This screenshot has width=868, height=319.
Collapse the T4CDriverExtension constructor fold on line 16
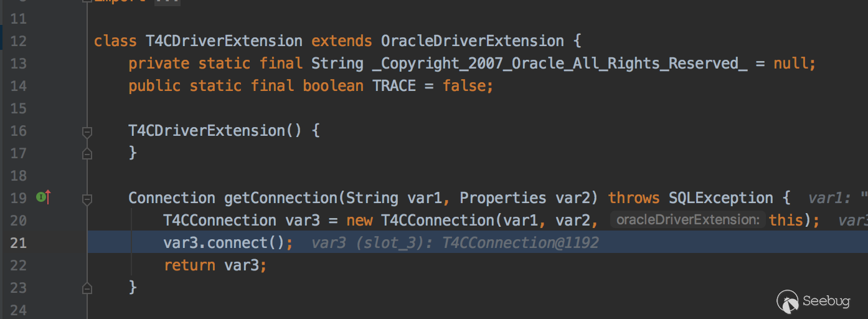click(x=87, y=131)
